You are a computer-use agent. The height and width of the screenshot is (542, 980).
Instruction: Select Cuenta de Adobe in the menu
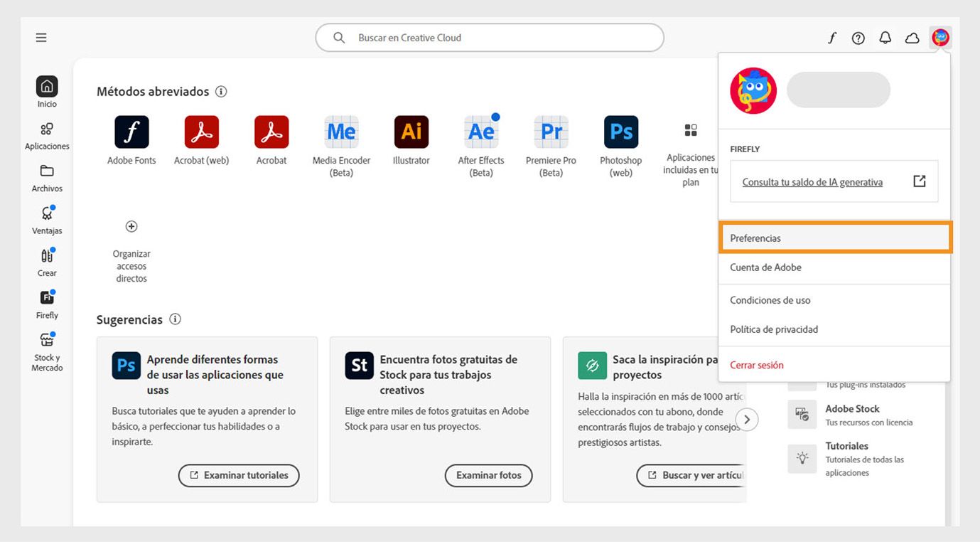pyautogui.click(x=834, y=267)
